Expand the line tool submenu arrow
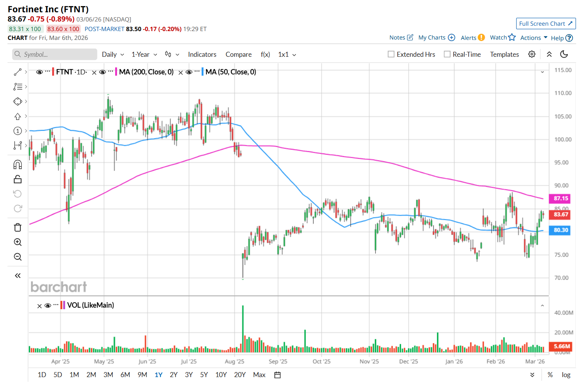The height and width of the screenshot is (384, 588). click(x=26, y=72)
